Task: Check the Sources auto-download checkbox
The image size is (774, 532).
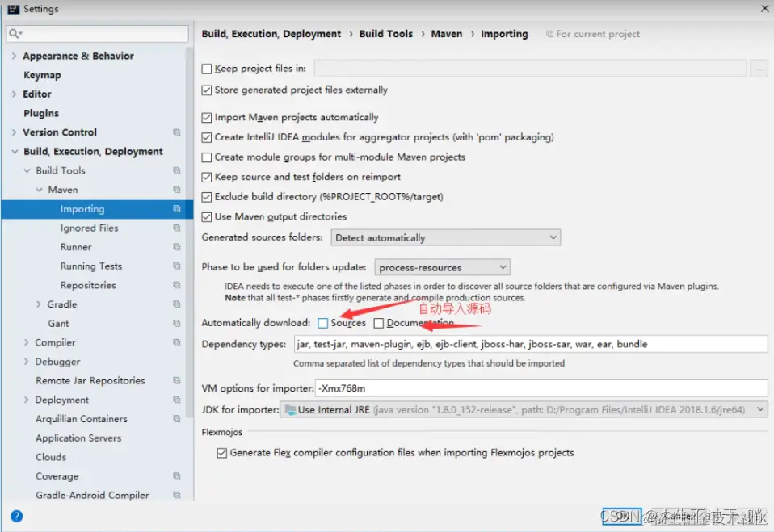Action: click(x=323, y=323)
